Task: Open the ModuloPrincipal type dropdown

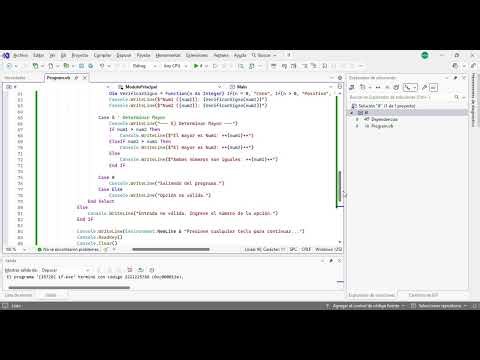Action: 170,87
